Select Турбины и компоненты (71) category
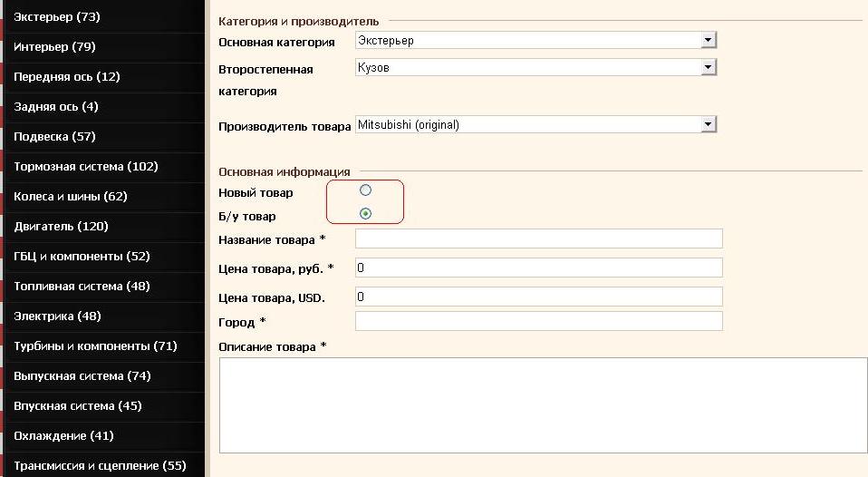Screen dimensions: 868x477 pyautogui.click(x=95, y=346)
